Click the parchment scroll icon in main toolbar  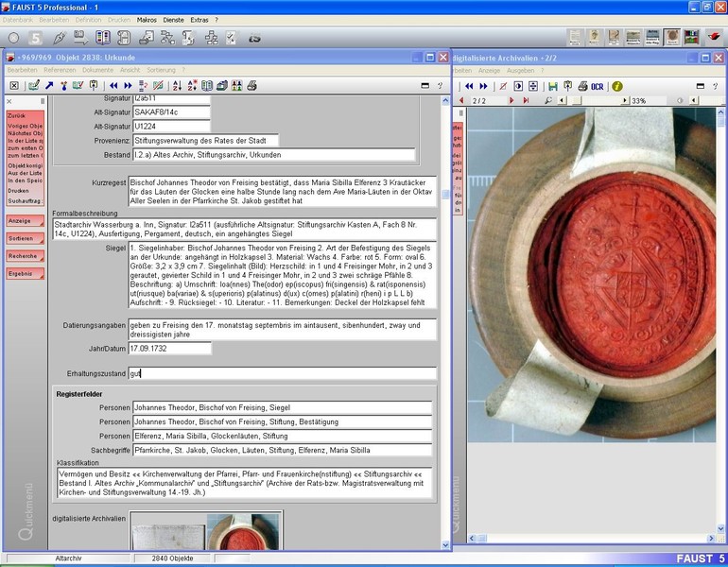coord(124,38)
